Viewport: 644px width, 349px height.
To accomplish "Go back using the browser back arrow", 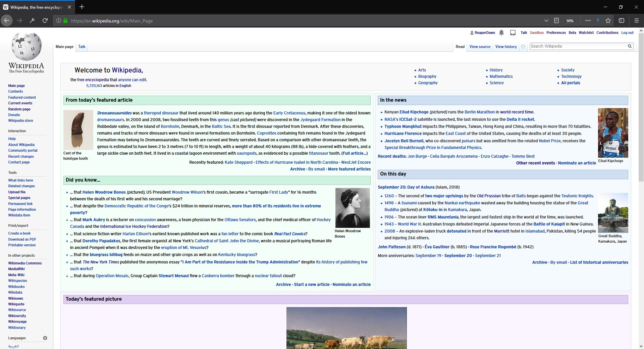I will pos(7,20).
